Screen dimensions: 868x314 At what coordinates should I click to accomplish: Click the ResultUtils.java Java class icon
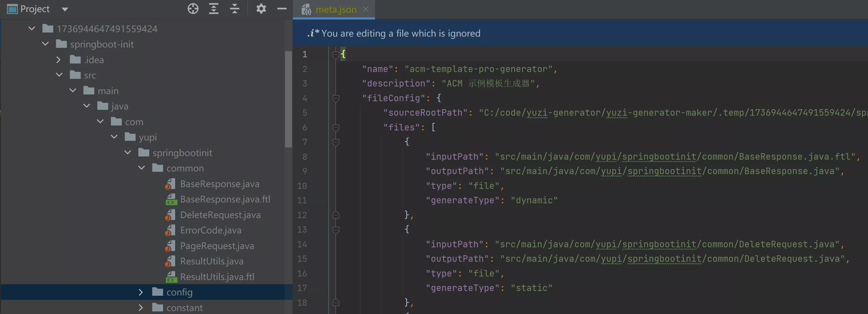pos(171,261)
